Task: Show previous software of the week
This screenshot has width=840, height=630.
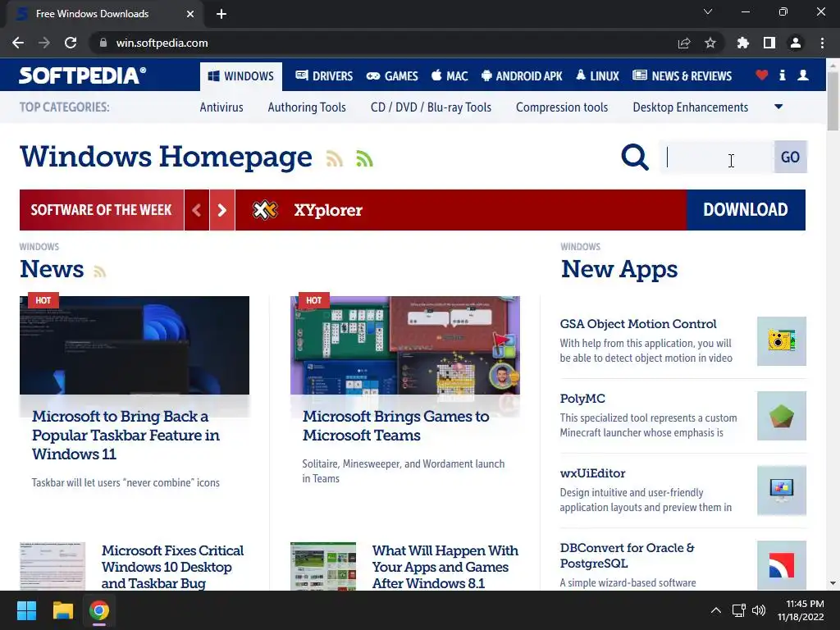Action: (197, 210)
